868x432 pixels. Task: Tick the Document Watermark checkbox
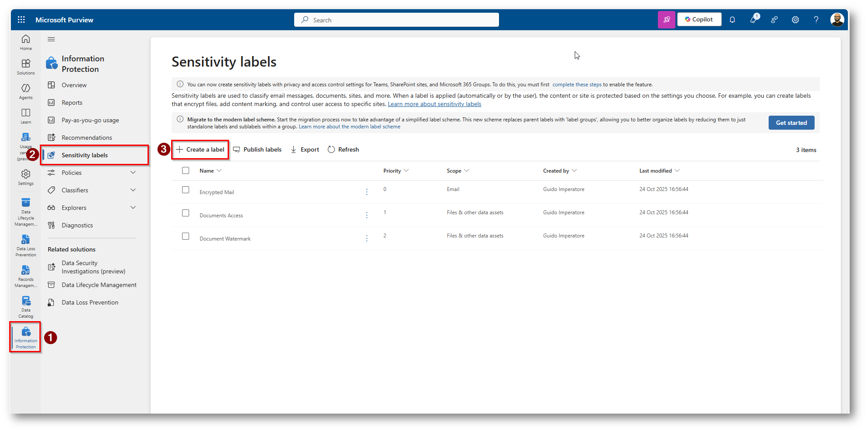[x=186, y=236]
